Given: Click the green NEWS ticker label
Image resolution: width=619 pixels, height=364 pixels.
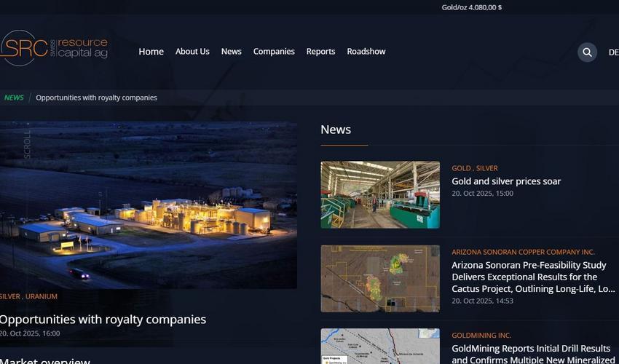Looking at the screenshot, I should click(14, 98).
